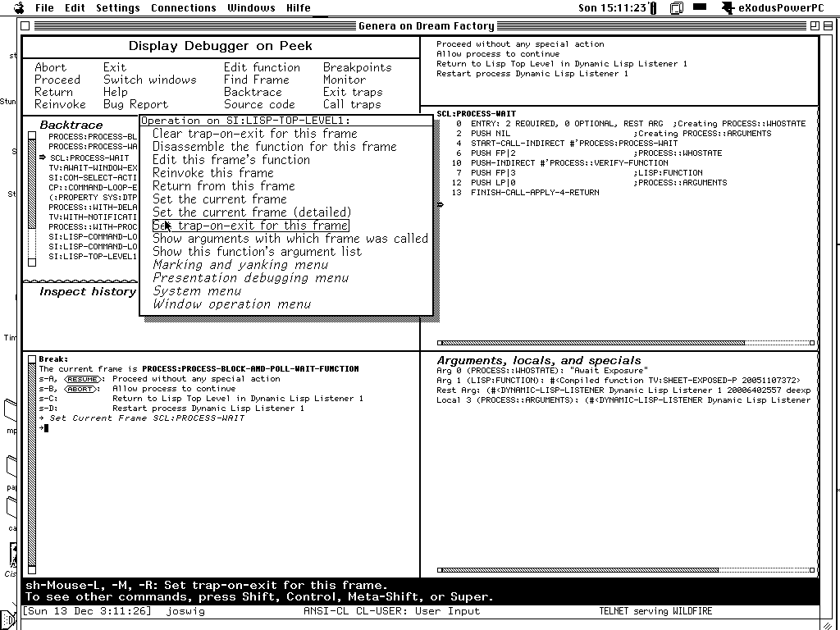Screen dimensions: 840x630
Task: Click the Backtrace pane vertical scrollbar
Action: (x=32, y=199)
